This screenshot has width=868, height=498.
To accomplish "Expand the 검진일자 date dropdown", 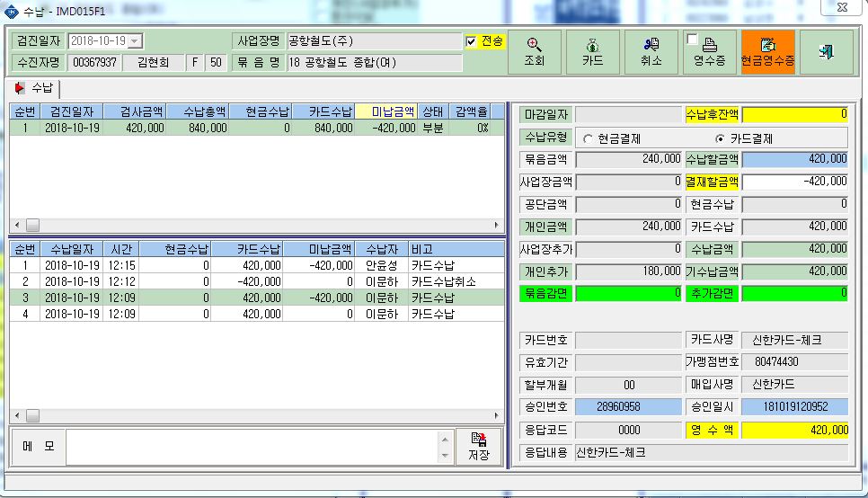I will click(x=135, y=41).
